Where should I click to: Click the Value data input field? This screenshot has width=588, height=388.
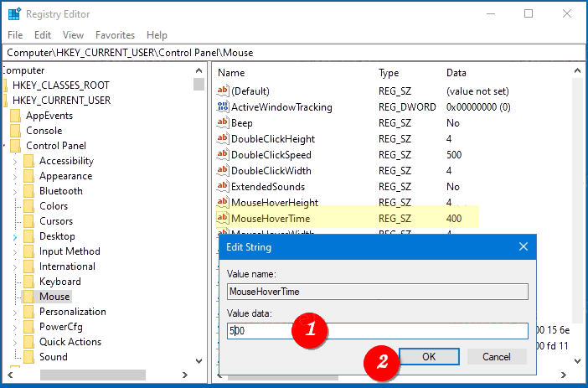pos(377,330)
